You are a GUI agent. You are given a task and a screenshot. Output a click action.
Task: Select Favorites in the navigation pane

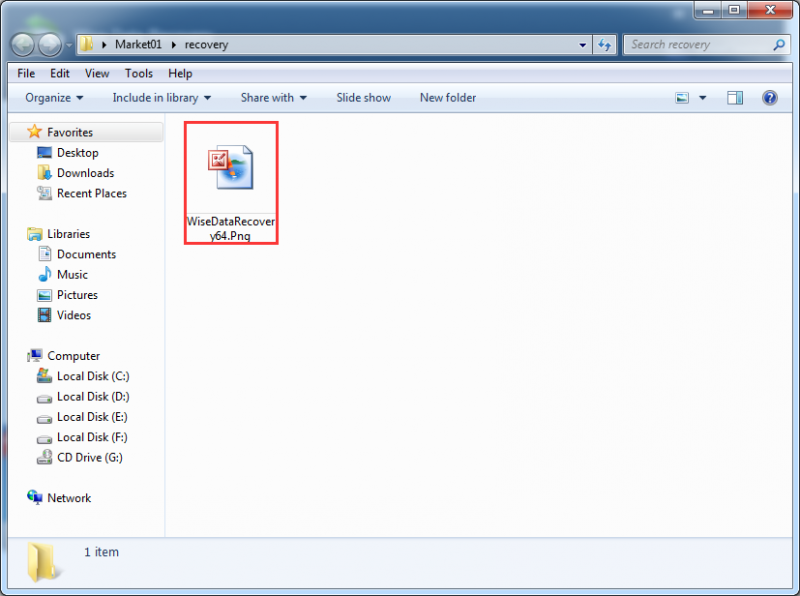click(x=70, y=133)
